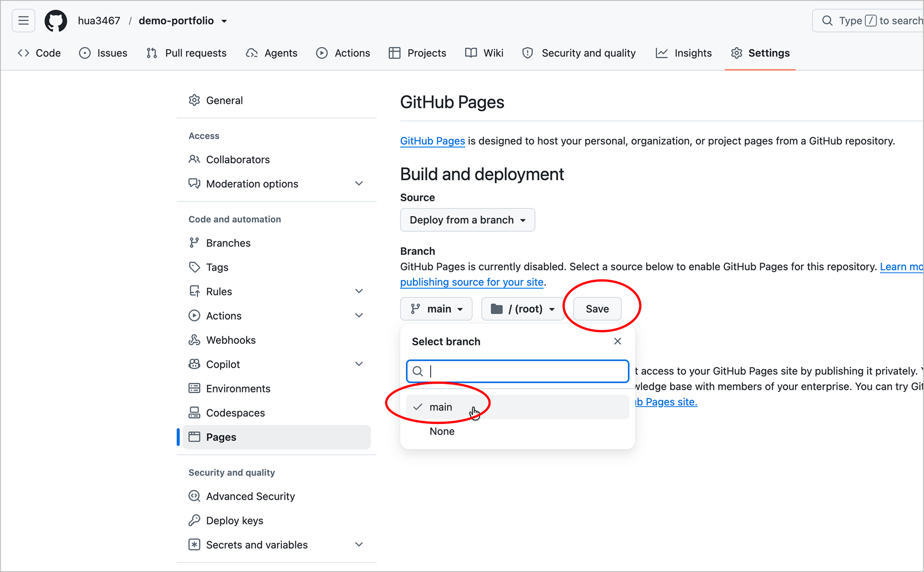
Task: Go to GitHub home via Octocat logo
Action: tap(56, 21)
